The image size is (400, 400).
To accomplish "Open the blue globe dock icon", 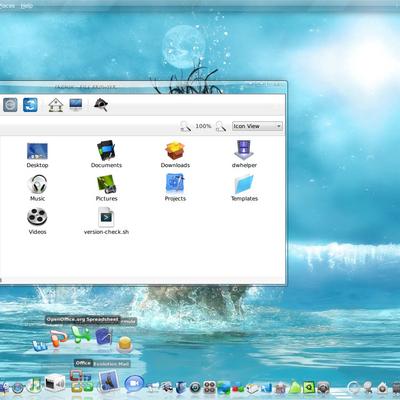I will coord(18,388).
